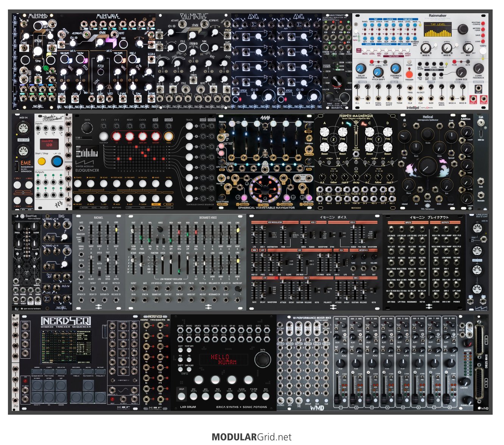Click the Rainmaker TAP LEVEL display
The width and height of the screenshot is (504, 445).
[x=438, y=29]
